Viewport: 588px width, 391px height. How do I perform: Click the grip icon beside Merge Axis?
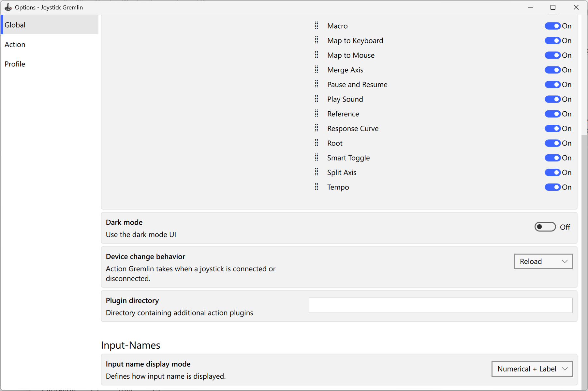pos(316,69)
